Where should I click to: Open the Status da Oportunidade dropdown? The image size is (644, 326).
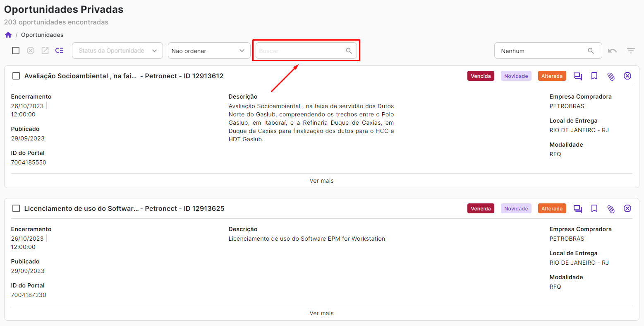coord(117,51)
